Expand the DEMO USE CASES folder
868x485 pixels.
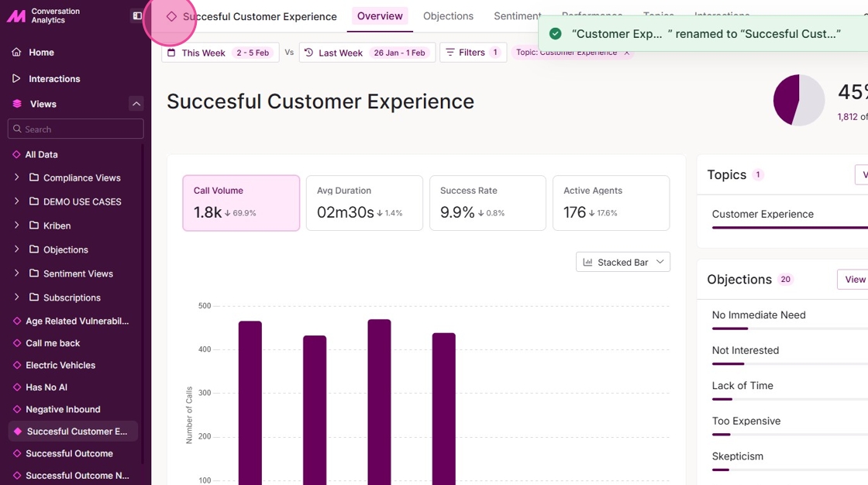(17, 202)
